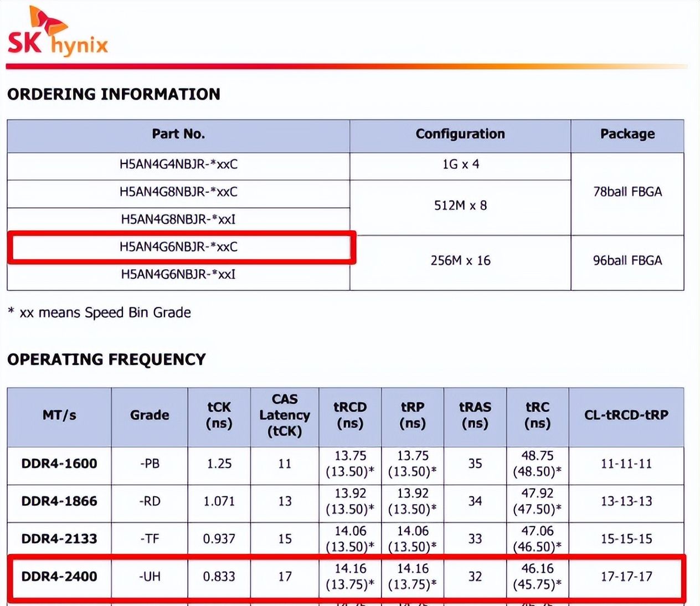Select the DDR4-2400 row label
Screen dimensions: 700x606
click(x=59, y=577)
